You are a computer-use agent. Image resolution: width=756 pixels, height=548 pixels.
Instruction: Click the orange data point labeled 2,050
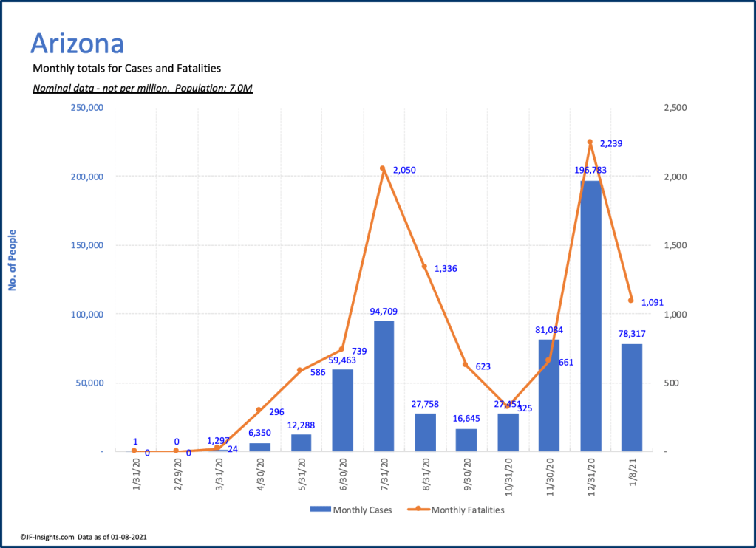[383, 168]
